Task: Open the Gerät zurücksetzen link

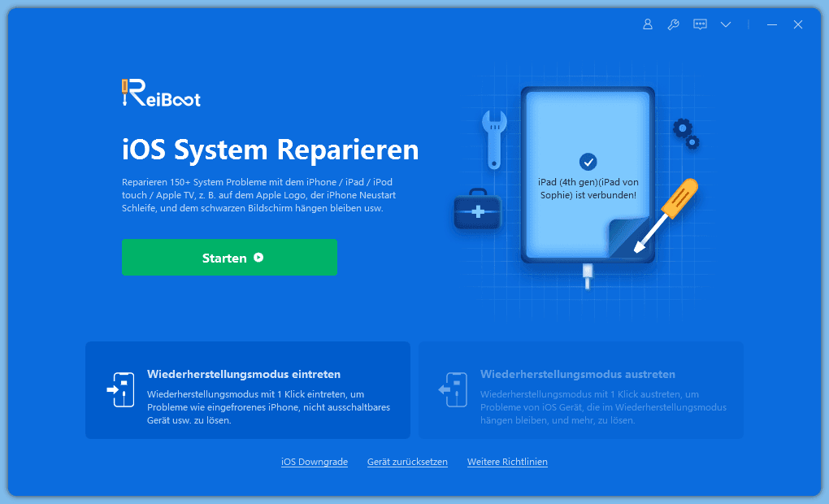Action: click(x=407, y=462)
